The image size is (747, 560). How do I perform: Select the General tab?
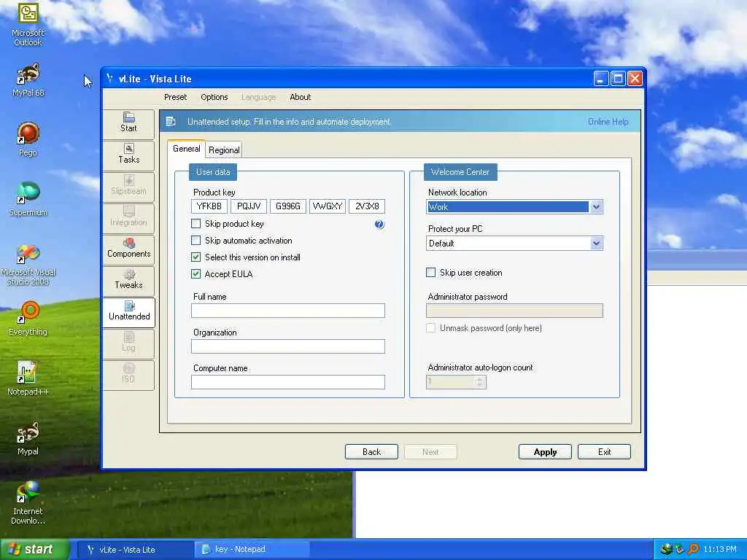[x=186, y=149]
